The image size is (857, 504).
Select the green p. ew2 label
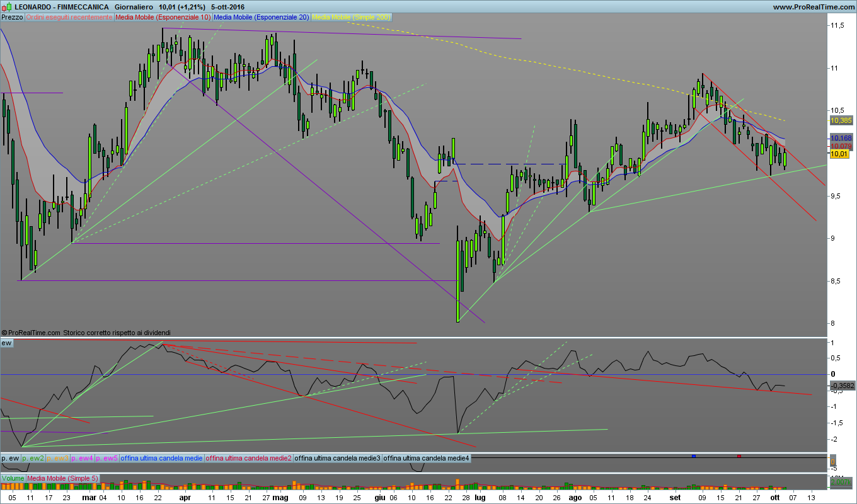click(33, 458)
